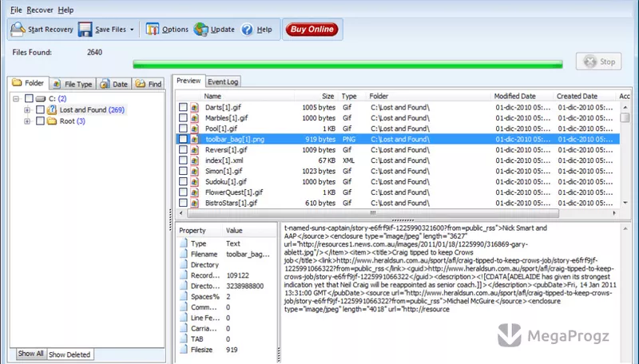Click the blue Help question mark icon

[247, 30]
